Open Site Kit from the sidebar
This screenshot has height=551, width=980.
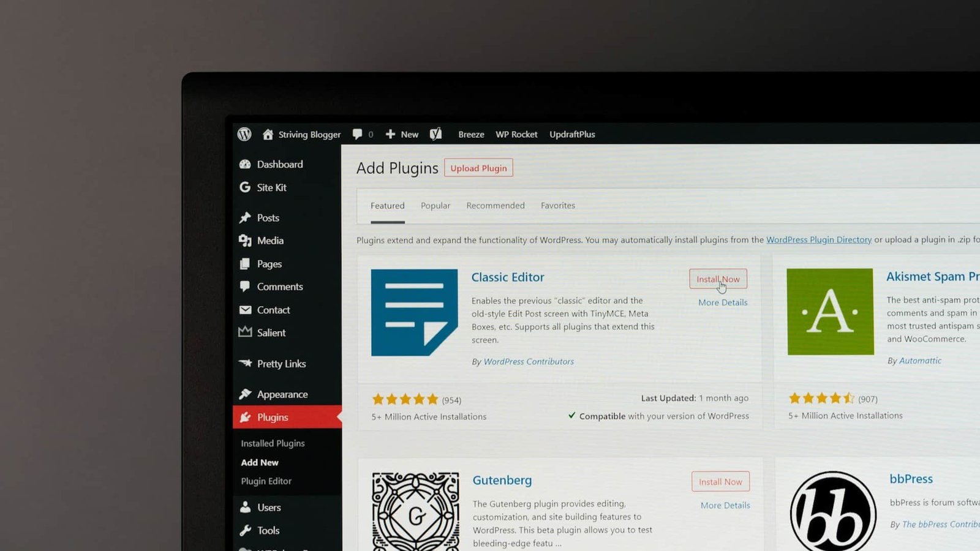271,187
